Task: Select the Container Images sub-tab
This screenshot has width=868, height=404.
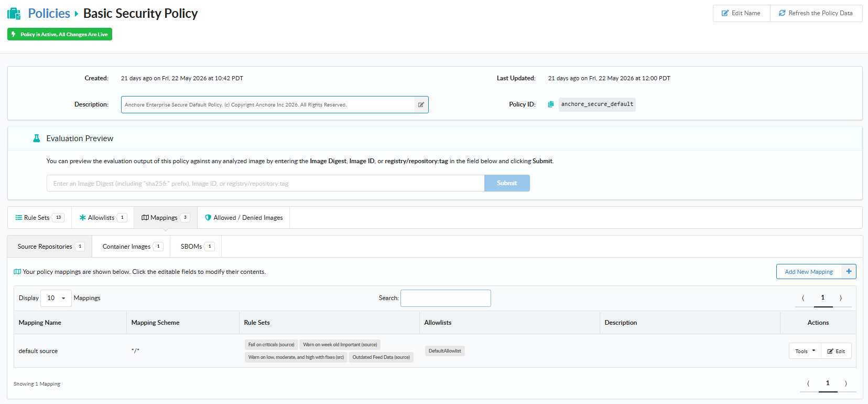Action: (131, 247)
